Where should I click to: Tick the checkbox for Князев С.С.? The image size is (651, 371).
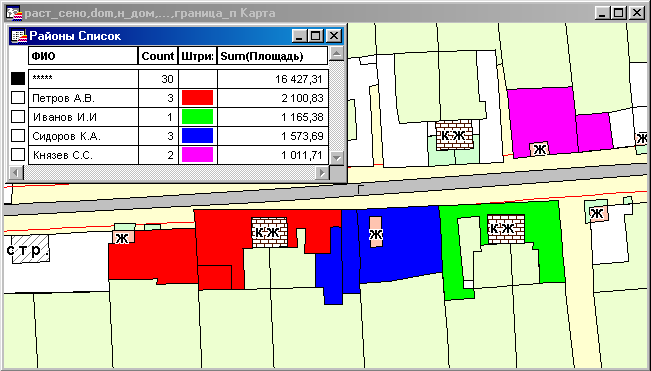pos(18,155)
